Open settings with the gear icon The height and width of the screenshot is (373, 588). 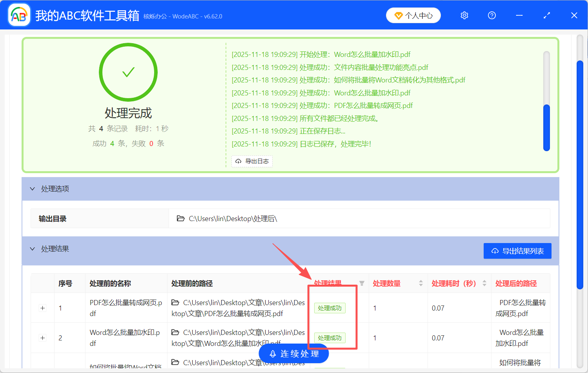click(464, 15)
